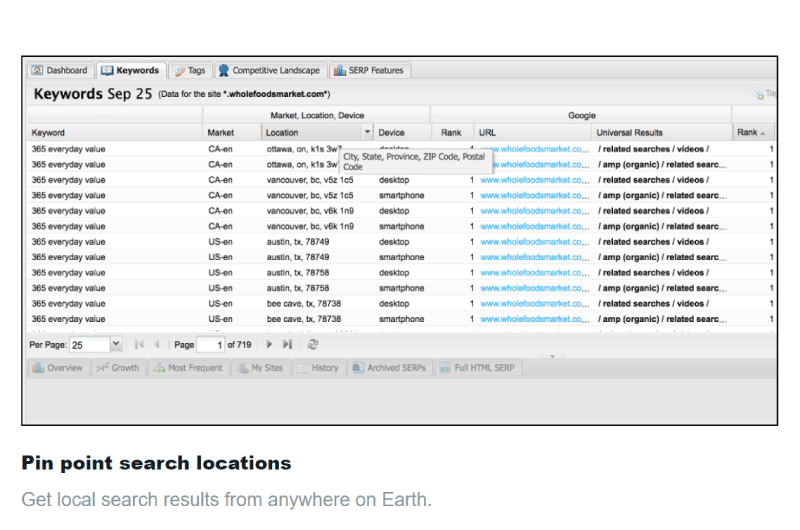Open the Overview bottom tab

click(x=58, y=368)
